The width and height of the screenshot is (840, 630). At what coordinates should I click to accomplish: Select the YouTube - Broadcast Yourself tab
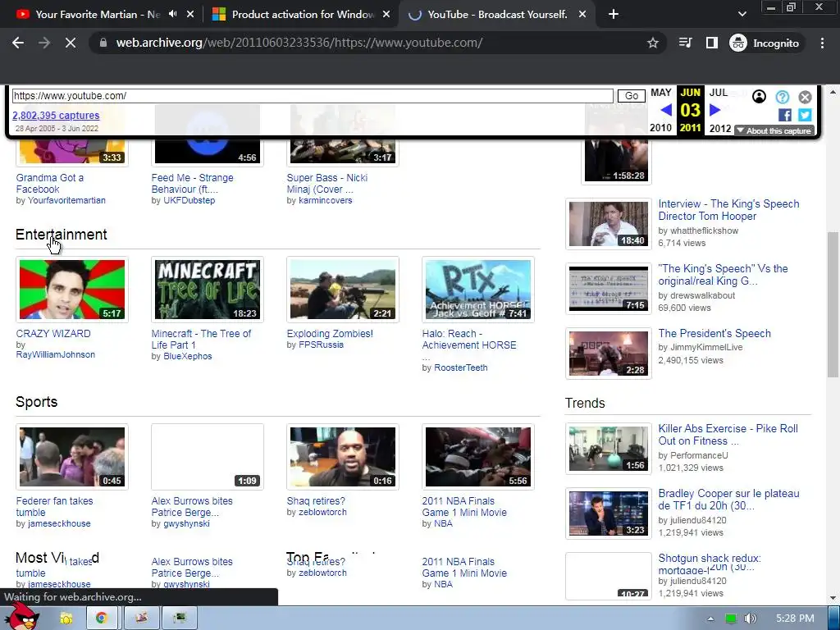(x=489, y=15)
